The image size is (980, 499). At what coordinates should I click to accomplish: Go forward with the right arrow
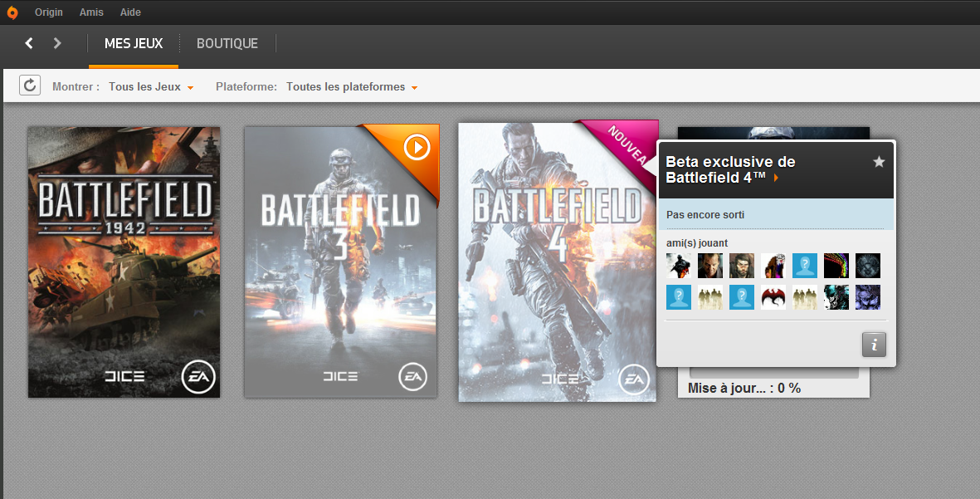point(57,43)
